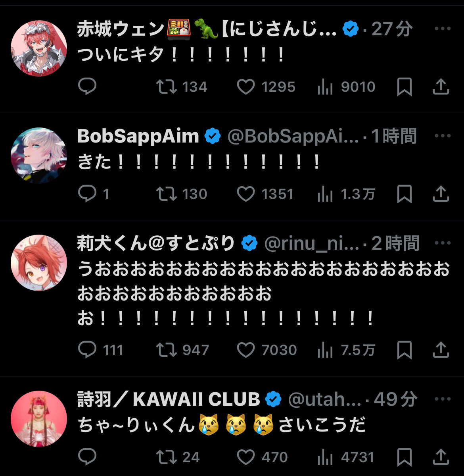The width and height of the screenshot is (464, 476).
Task: Expand more options for 詩羽 KAWAII CLUB tweet
Action: point(443,399)
